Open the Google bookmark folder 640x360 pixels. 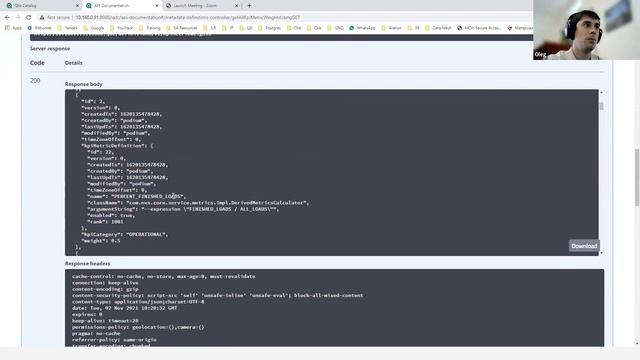(x=93, y=28)
